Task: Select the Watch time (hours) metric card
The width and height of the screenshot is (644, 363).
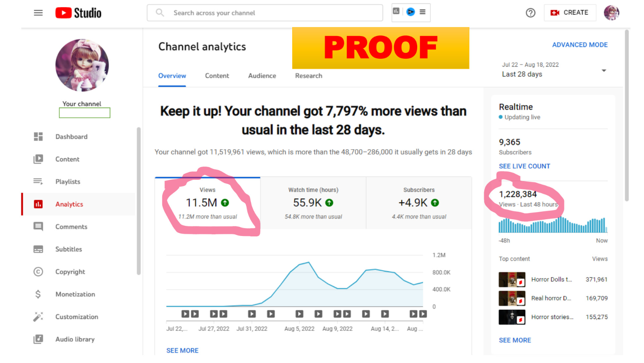Action: [x=313, y=203]
